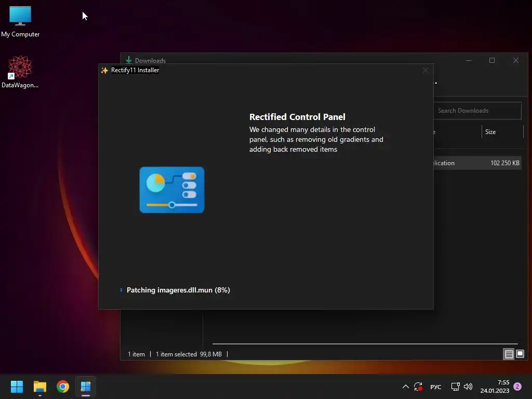The width and height of the screenshot is (532, 399).
Task: Sort by the Size column header
Action: (x=502, y=132)
